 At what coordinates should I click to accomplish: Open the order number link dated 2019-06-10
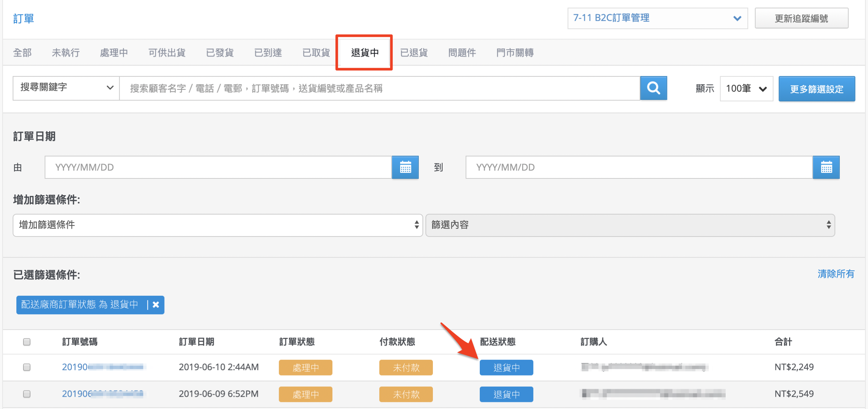tap(103, 367)
